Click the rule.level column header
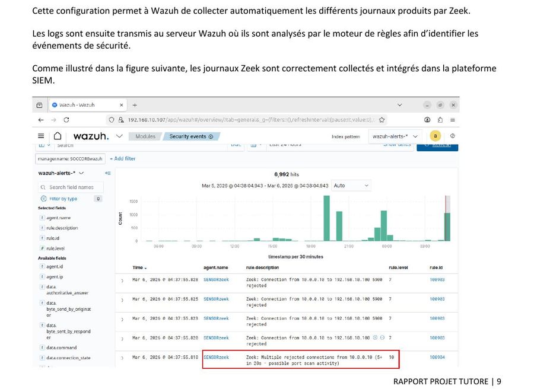 coord(398,267)
